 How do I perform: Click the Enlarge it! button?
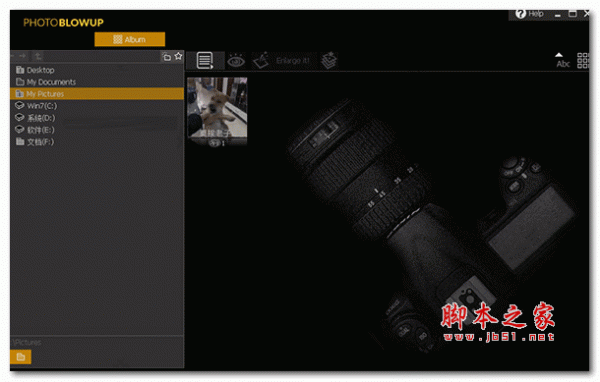click(293, 60)
